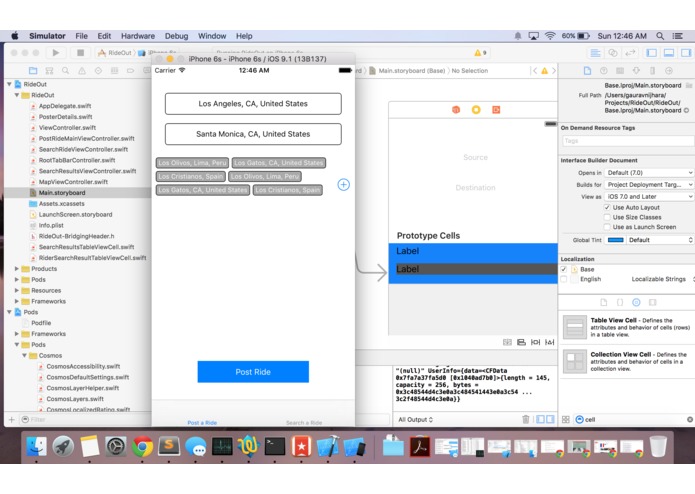Screen dimensions: 695x494
Task: Open the Debug menu
Action: click(x=176, y=36)
